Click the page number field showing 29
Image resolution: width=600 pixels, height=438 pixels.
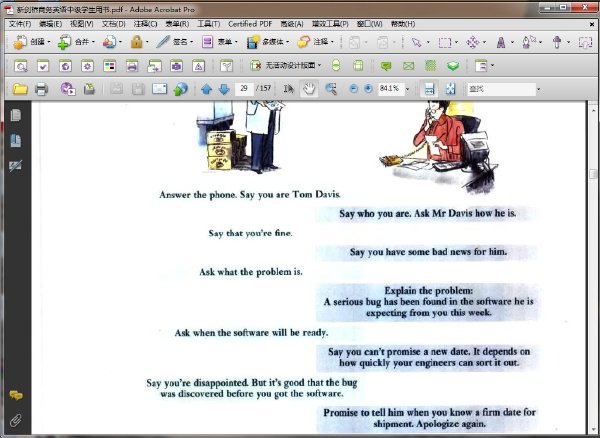pos(244,89)
